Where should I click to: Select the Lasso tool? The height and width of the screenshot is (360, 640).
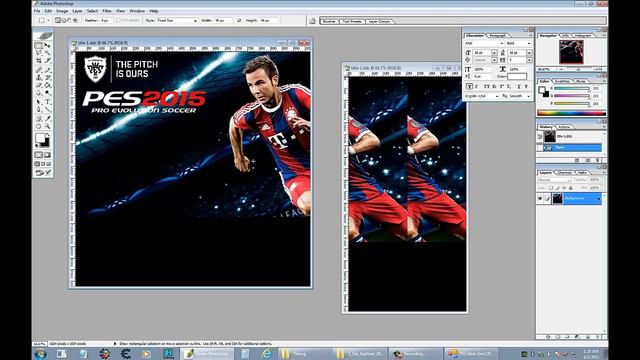[x=38, y=53]
